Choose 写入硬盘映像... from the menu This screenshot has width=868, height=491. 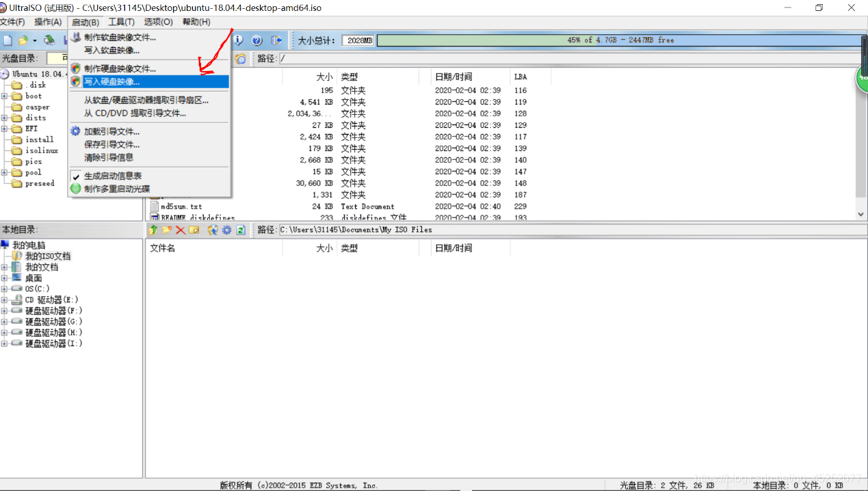click(150, 81)
